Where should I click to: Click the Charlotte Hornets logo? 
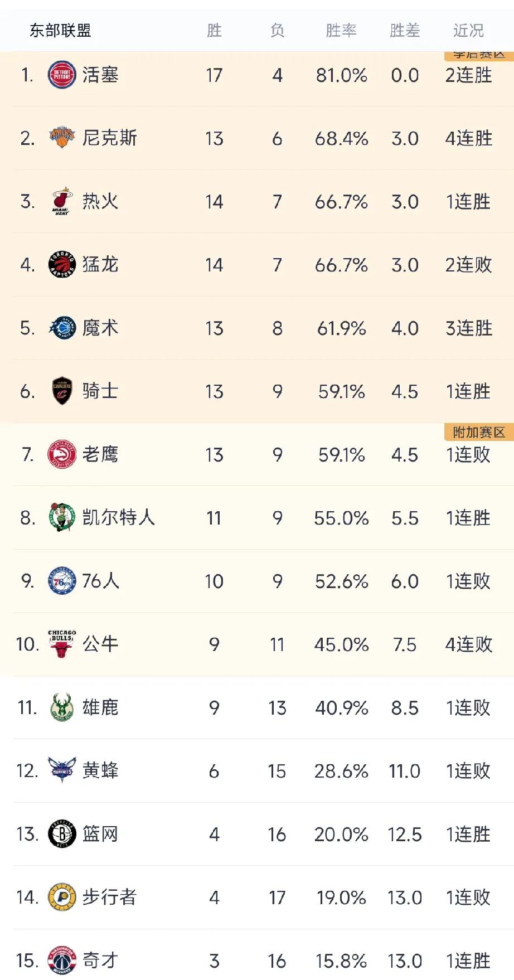61,770
